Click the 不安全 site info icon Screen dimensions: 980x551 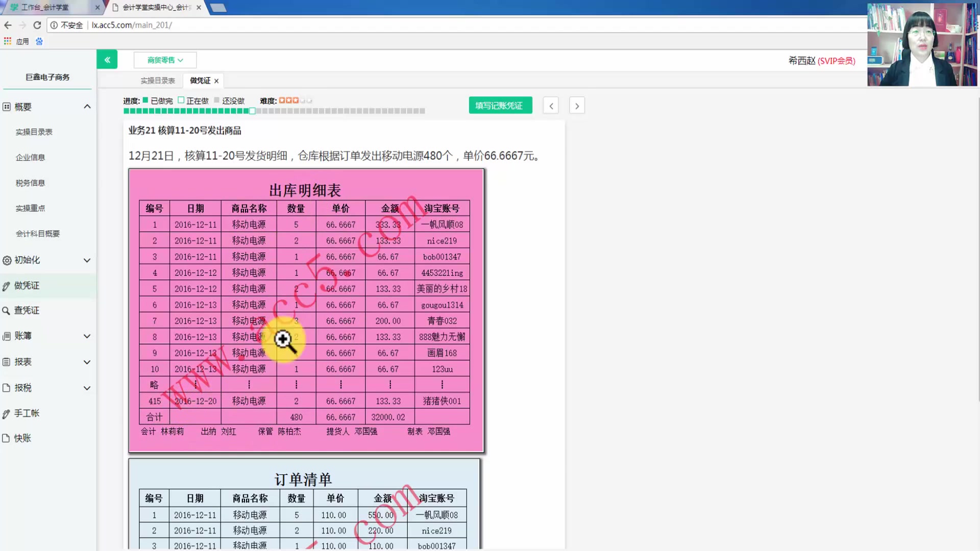tap(54, 25)
